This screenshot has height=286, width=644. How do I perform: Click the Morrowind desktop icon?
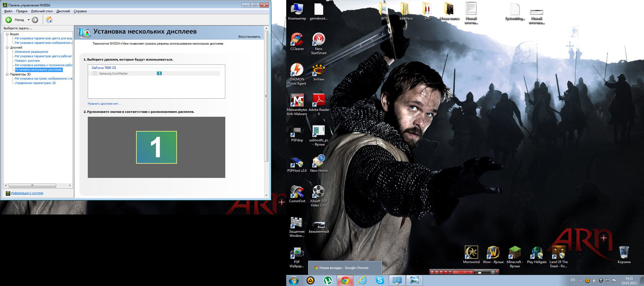471,254
